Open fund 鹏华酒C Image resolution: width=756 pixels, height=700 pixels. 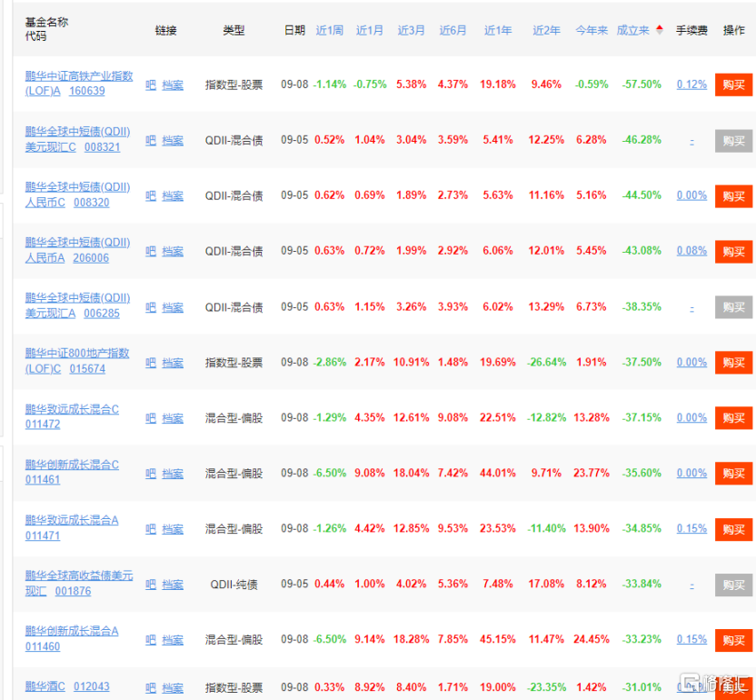click(45, 686)
